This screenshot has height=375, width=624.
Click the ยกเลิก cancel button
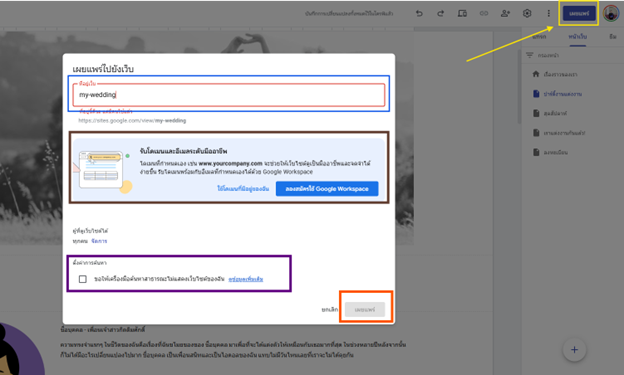coord(330,309)
